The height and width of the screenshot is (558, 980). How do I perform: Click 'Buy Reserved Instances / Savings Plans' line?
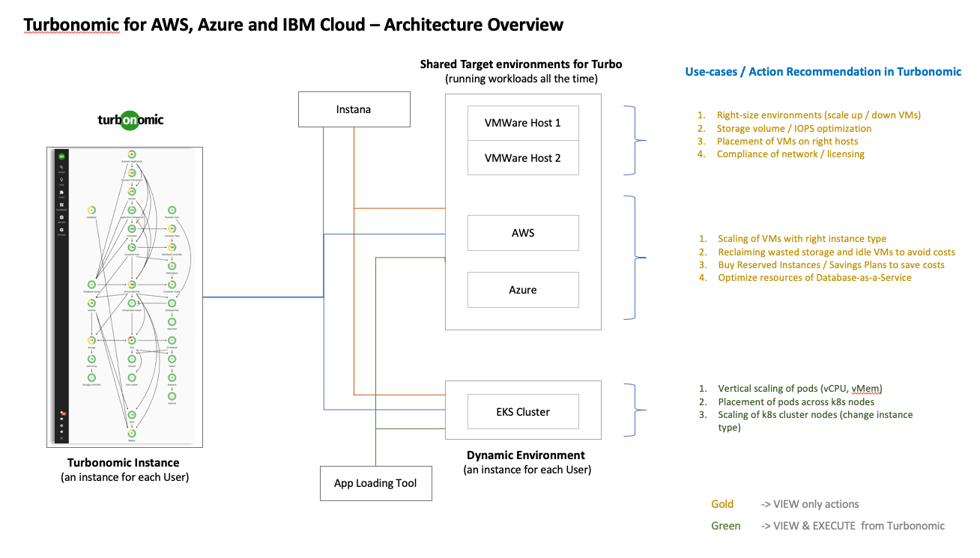(832, 265)
